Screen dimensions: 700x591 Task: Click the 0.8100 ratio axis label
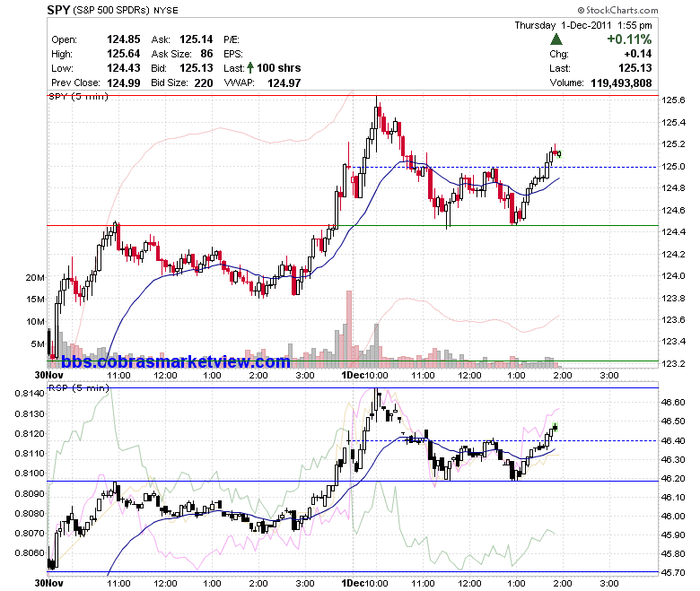(x=30, y=474)
